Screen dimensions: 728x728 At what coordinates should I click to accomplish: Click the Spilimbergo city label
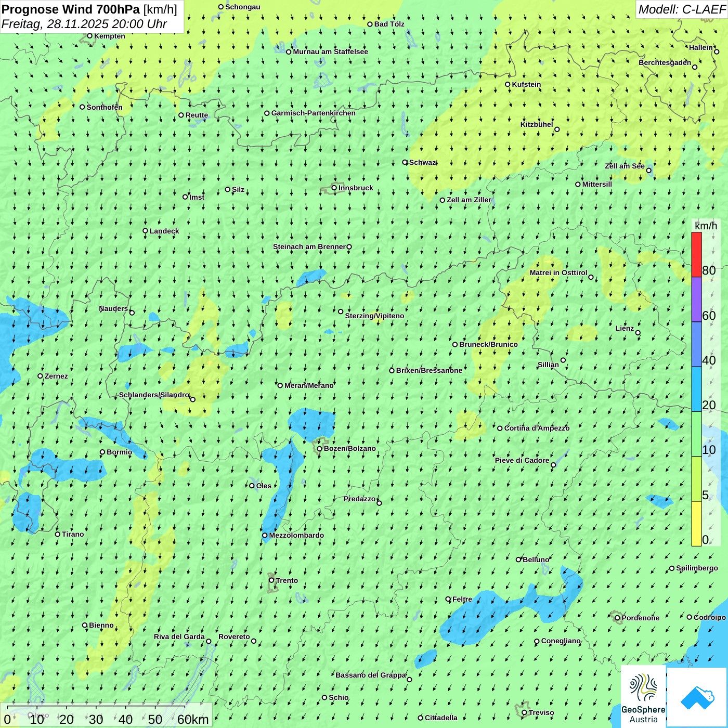coord(697,568)
